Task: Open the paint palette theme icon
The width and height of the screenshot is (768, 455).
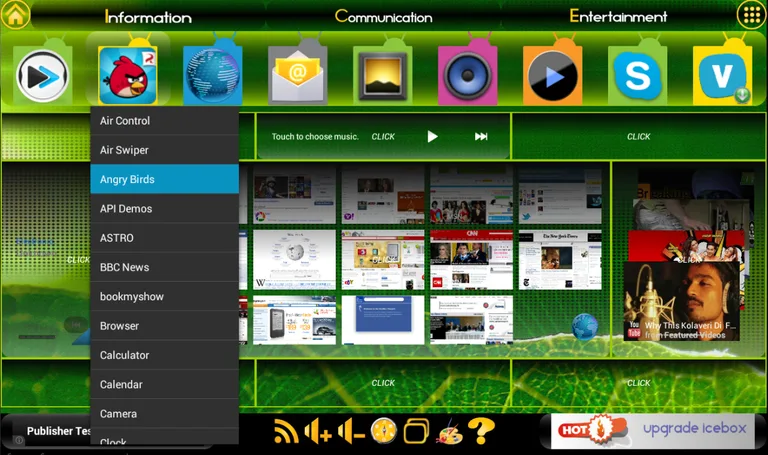Action: click(450, 431)
